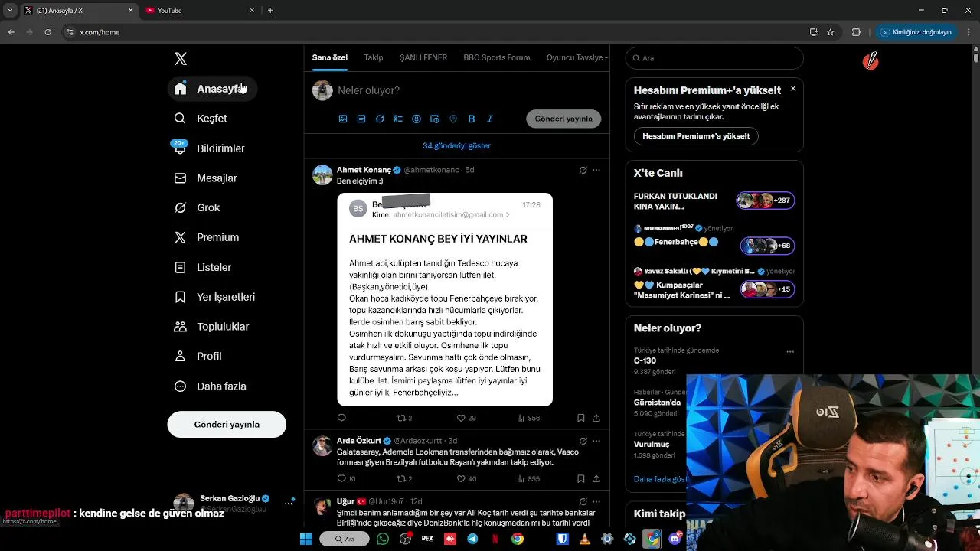Click the X logo in the sidebar
This screenshot has width=980, height=551.
click(180, 59)
